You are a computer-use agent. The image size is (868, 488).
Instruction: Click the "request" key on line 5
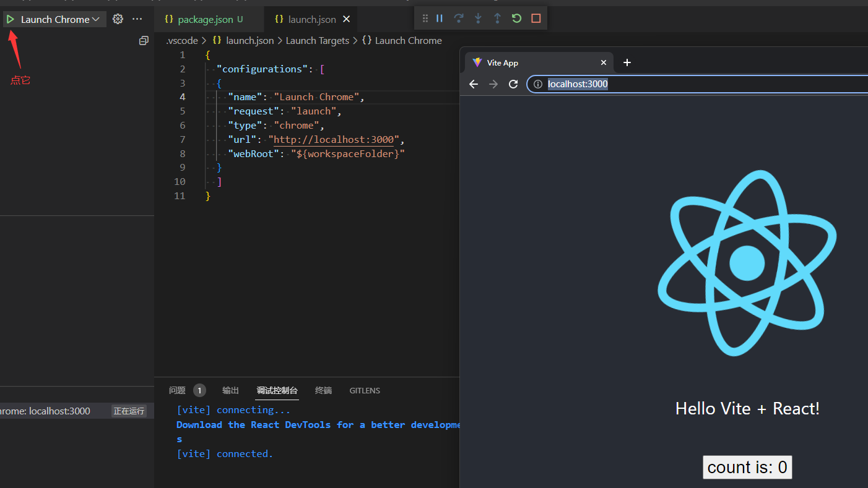[x=253, y=111]
